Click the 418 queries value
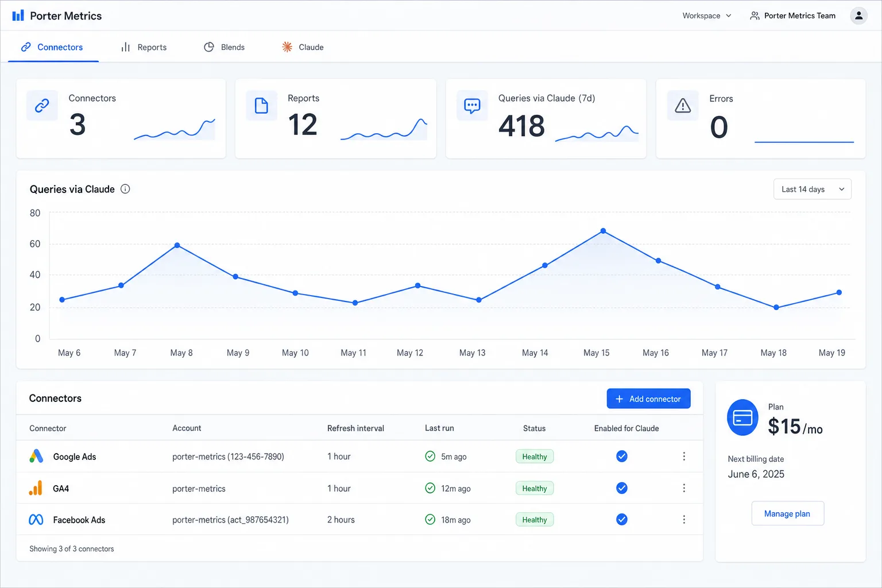The image size is (882, 588). (x=521, y=126)
